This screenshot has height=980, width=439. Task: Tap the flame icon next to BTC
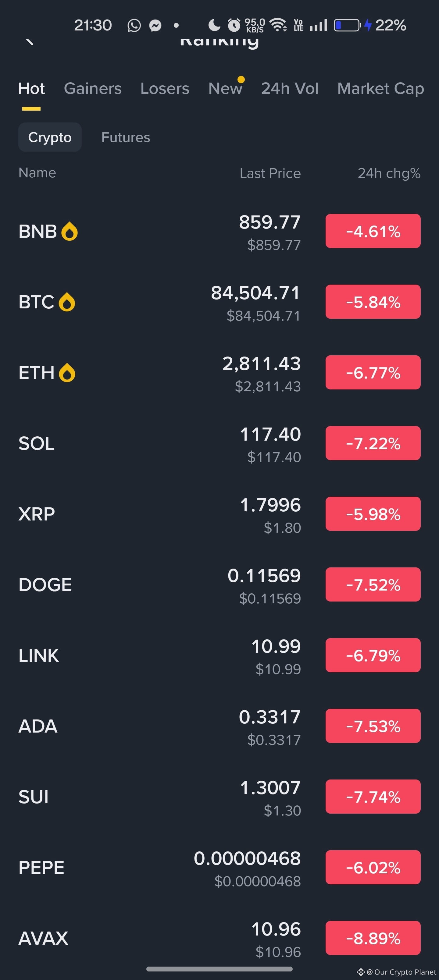point(67,302)
